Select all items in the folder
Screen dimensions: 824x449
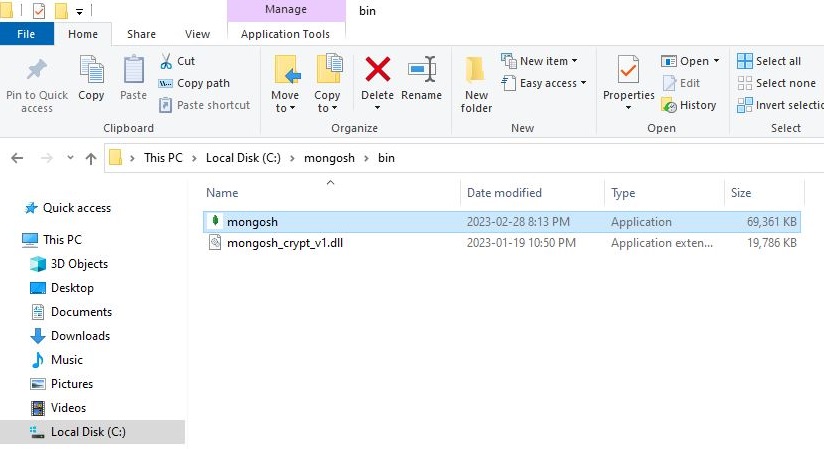[x=769, y=61]
